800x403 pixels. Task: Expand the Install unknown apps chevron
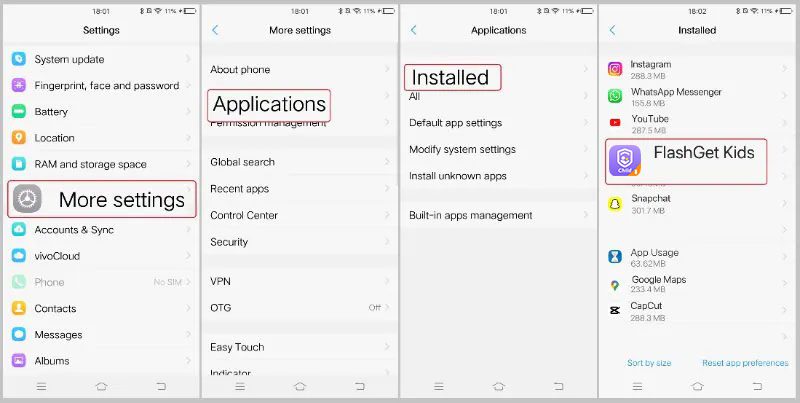586,176
